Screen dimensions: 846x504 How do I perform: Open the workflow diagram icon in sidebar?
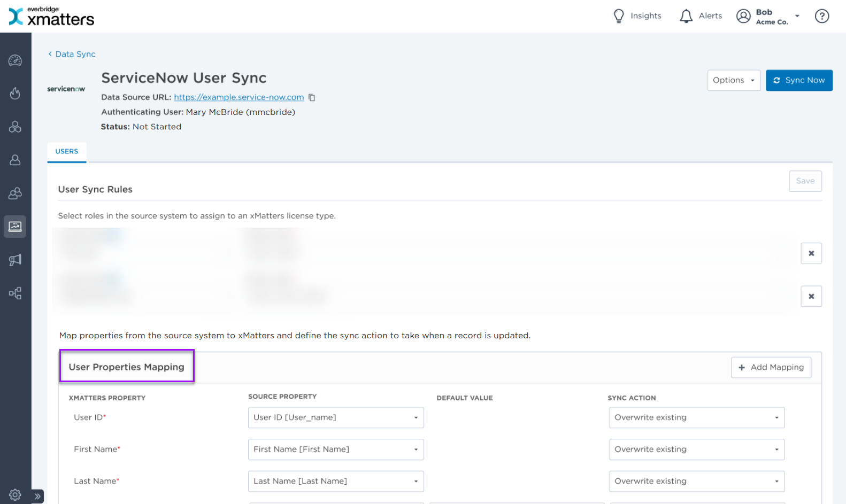(15, 293)
